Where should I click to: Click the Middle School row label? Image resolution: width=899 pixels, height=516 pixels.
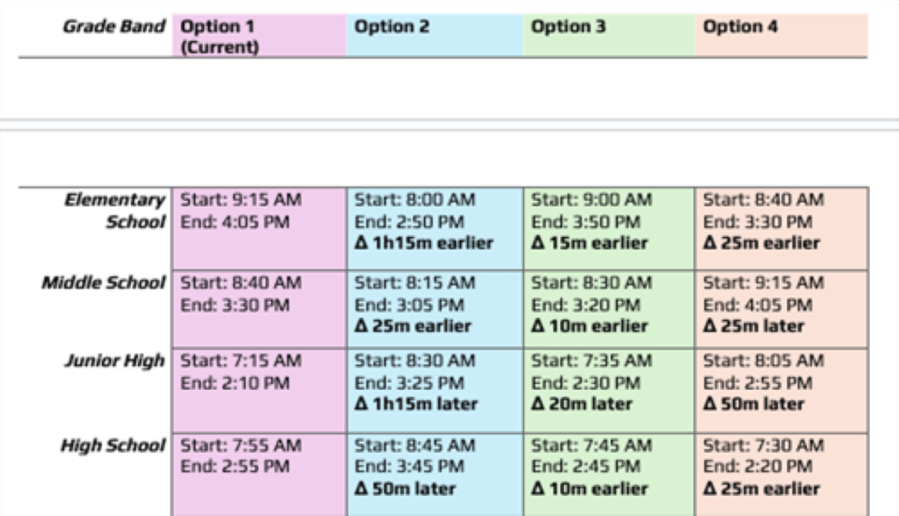(104, 283)
